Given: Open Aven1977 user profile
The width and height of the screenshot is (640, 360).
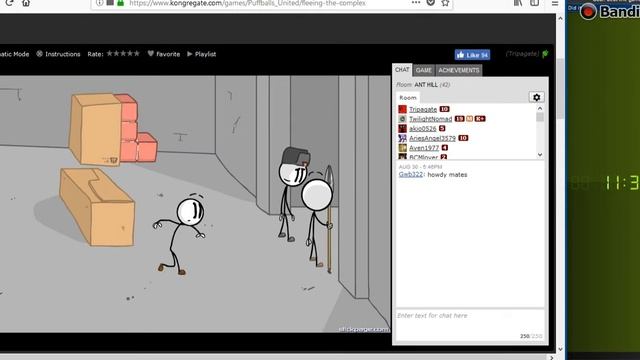Looking at the screenshot, I should pyautogui.click(x=424, y=148).
